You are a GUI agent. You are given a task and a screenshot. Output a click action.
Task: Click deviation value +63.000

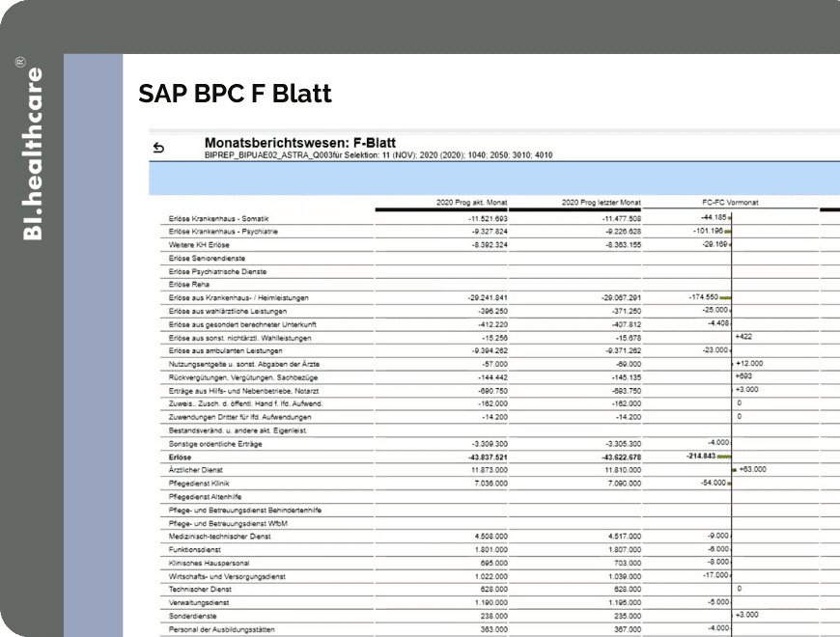coord(753,469)
